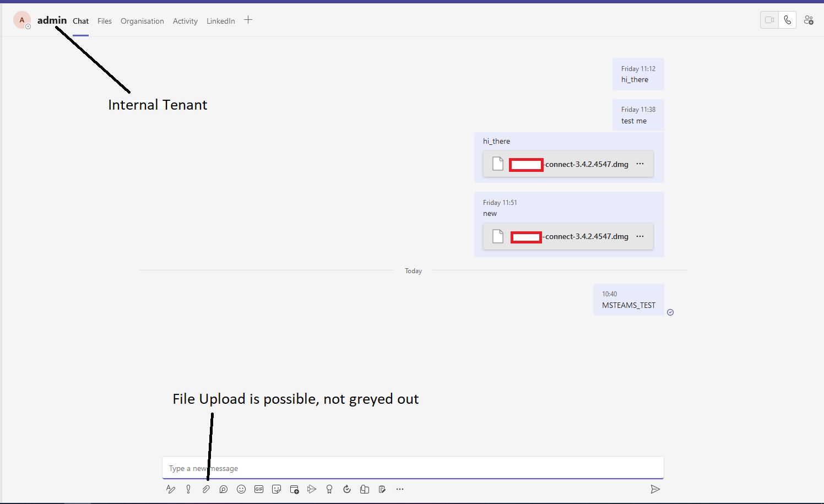824x504 pixels.
Task: Open text formatting options
Action: pyautogui.click(x=171, y=489)
